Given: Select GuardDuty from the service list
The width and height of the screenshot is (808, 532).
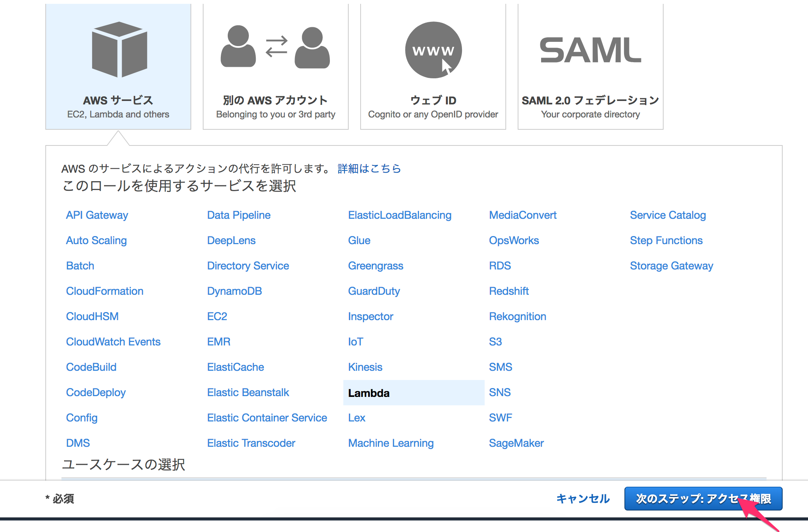Looking at the screenshot, I should (x=374, y=291).
